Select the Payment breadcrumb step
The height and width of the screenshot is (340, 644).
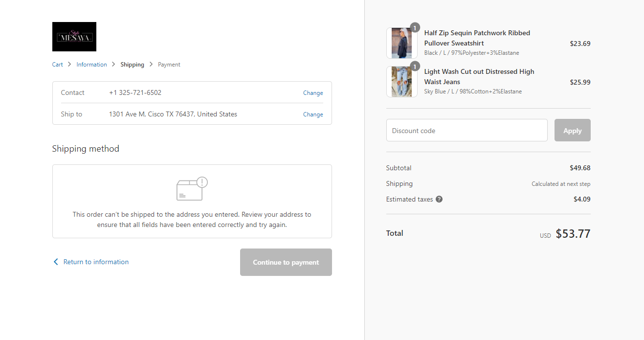[169, 65]
